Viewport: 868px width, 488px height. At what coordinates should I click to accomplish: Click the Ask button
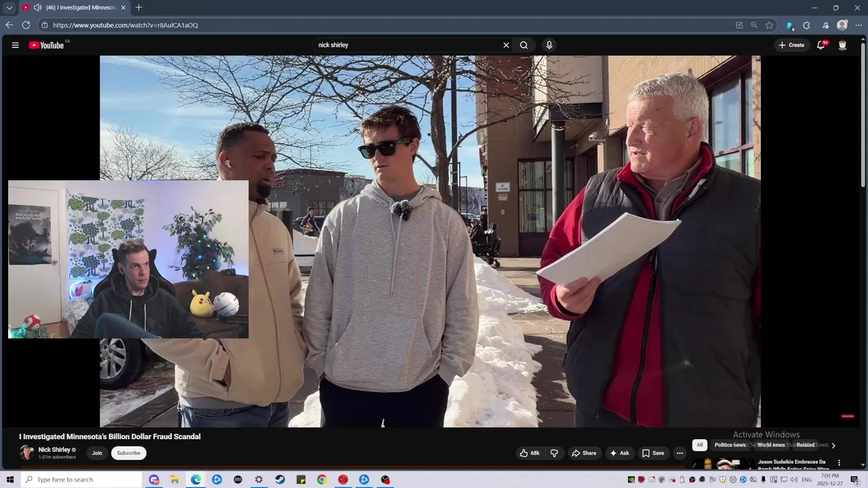[619, 453]
